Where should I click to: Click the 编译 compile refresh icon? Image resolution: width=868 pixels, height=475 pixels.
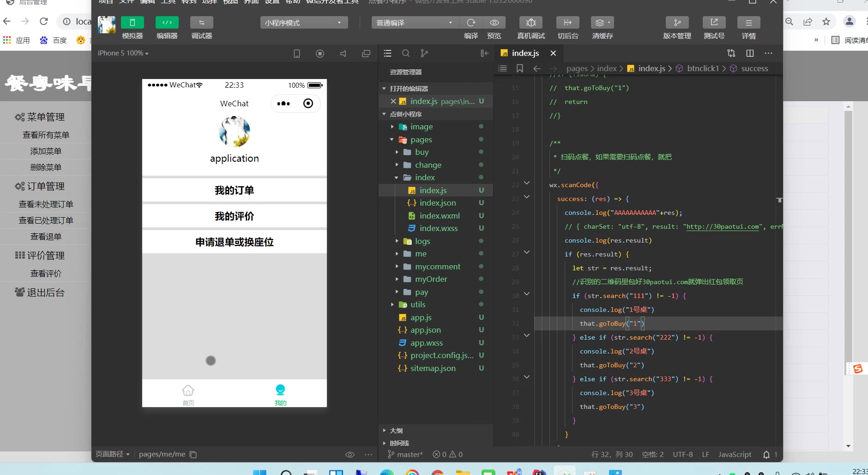coord(471,23)
